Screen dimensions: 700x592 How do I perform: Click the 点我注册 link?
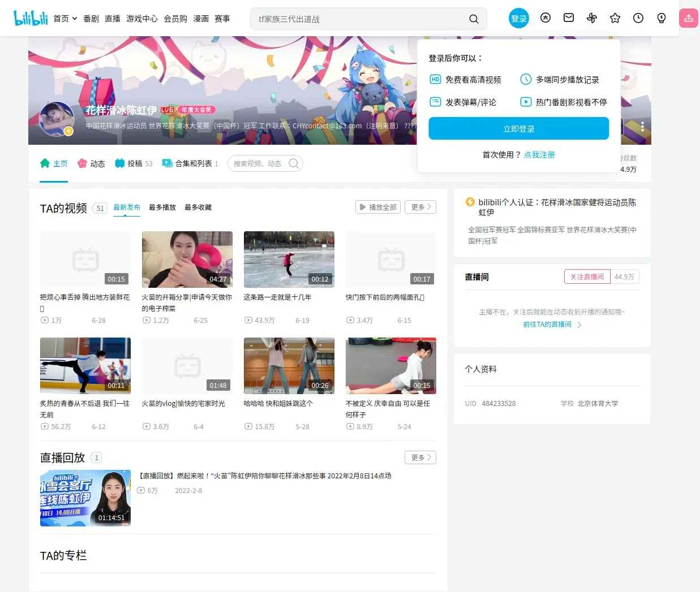point(539,154)
